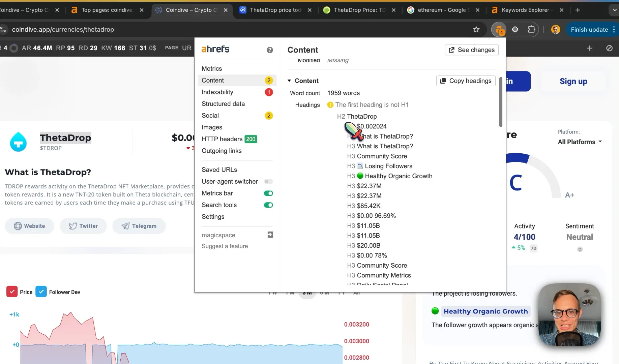Open the All Platforms dropdown
Image resolution: width=619 pixels, height=364 pixels.
tap(580, 142)
